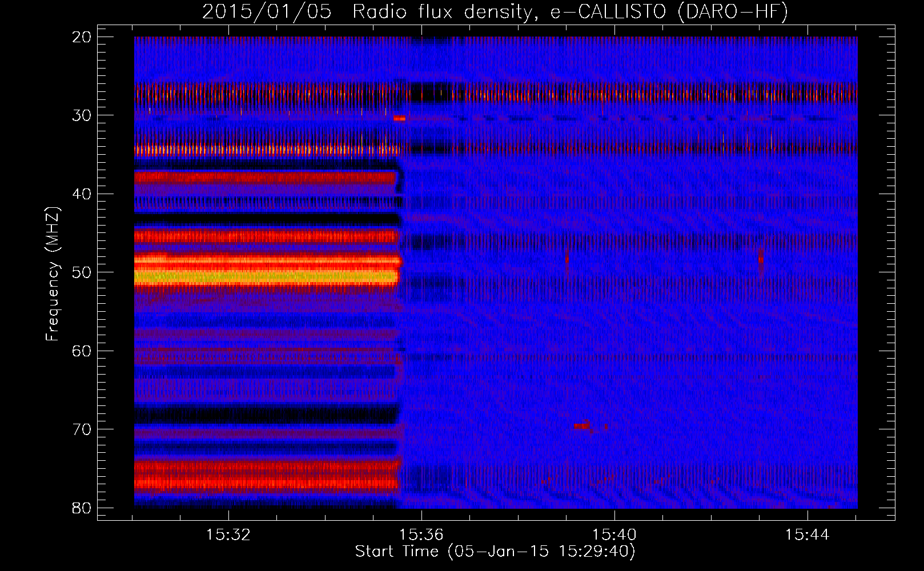This screenshot has width=924, height=571.
Task: Click the "Start Time (05-Jan-15 15:29:40)" axis label
Action: [x=495, y=552]
